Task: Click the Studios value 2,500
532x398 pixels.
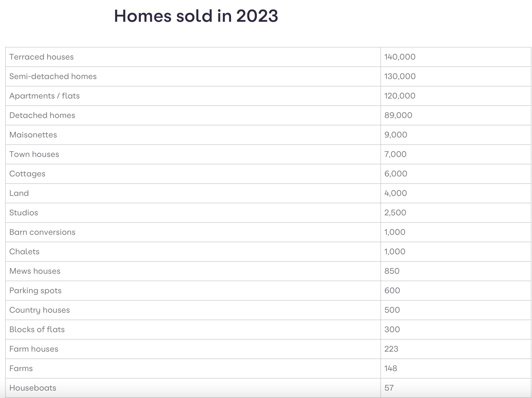Action: click(x=395, y=213)
